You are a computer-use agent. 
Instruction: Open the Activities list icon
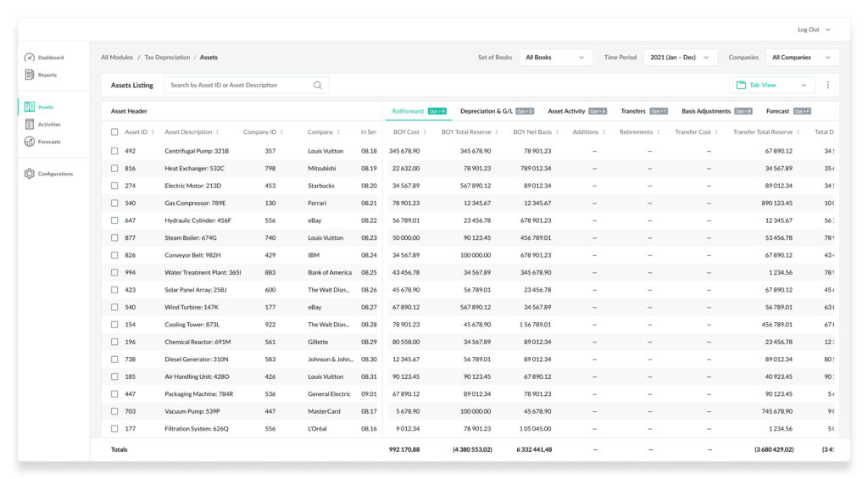point(30,124)
